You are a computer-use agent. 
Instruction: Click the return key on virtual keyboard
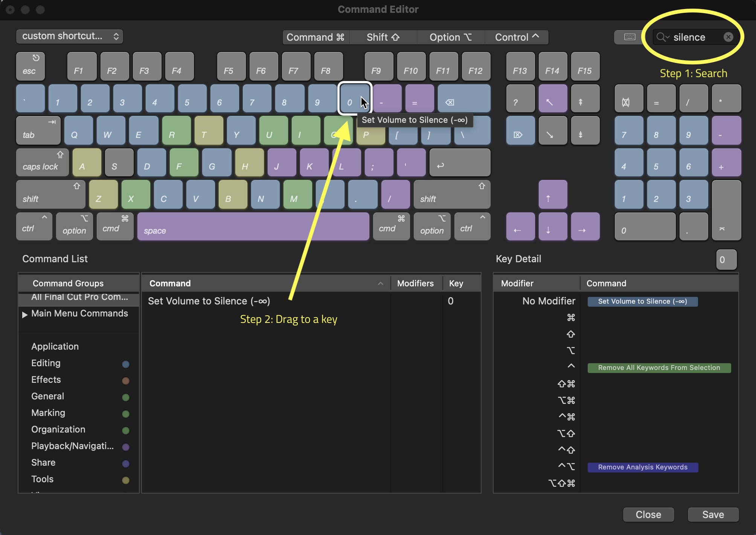[x=460, y=162]
